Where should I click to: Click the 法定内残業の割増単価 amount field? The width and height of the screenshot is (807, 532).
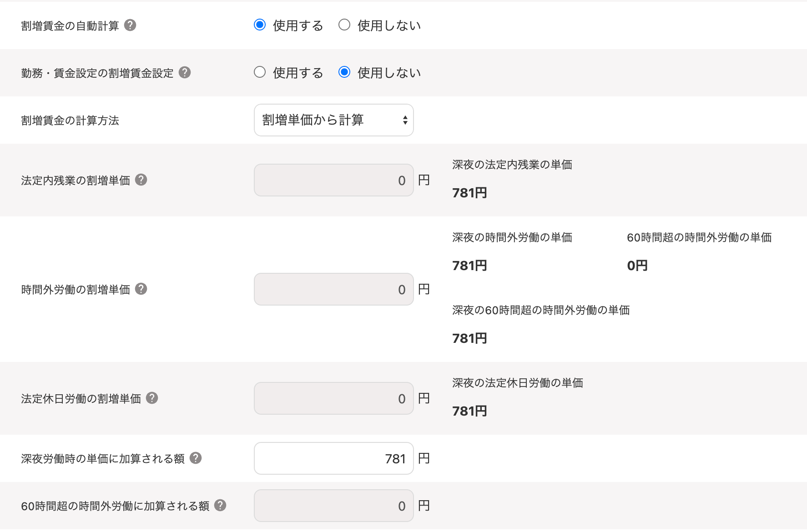click(x=334, y=180)
